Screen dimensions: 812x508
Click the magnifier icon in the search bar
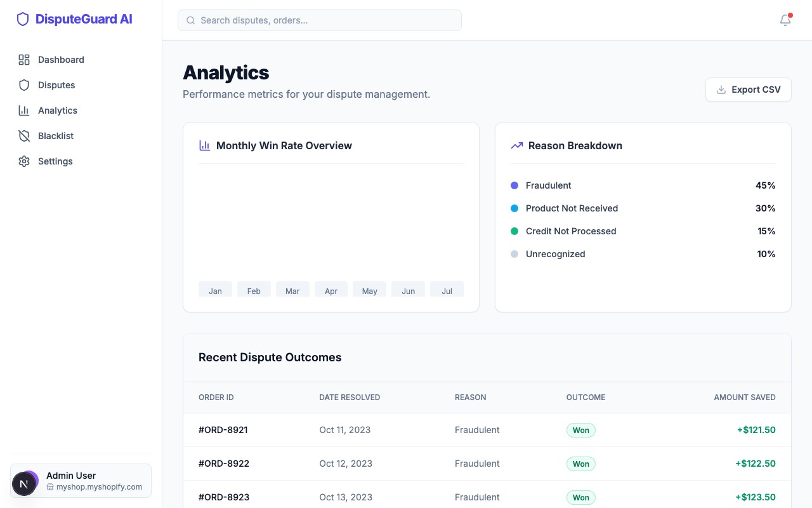190,20
